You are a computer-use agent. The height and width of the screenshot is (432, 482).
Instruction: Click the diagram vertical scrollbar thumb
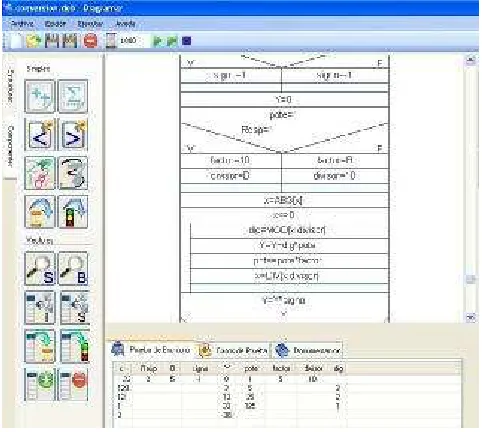(470, 279)
